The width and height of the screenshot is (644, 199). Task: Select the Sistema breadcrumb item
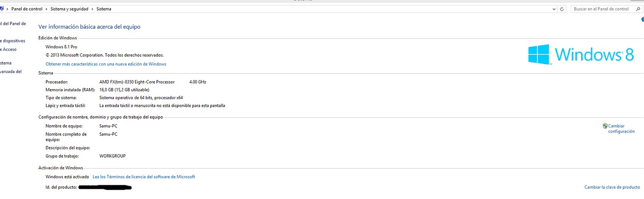click(x=104, y=9)
